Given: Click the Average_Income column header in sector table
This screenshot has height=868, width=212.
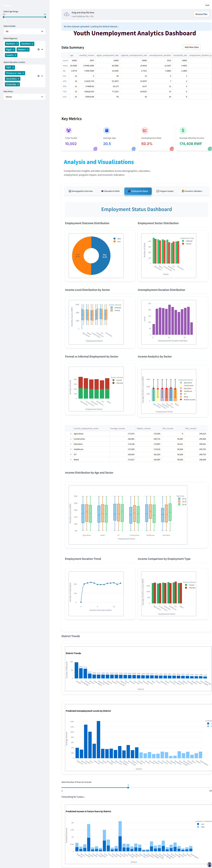Looking at the screenshot, I should [x=122, y=429].
